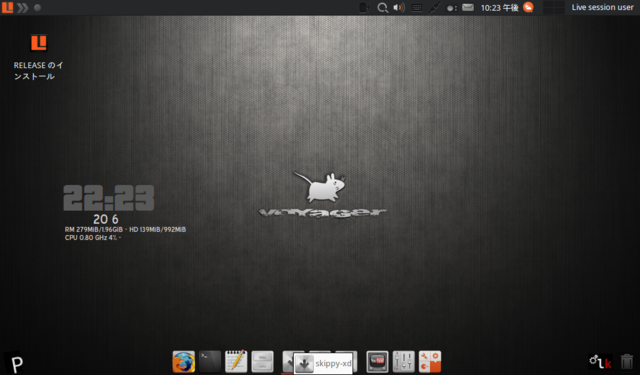The width and height of the screenshot is (640, 375).
Task: Open the trash can icon
Action: click(x=627, y=362)
